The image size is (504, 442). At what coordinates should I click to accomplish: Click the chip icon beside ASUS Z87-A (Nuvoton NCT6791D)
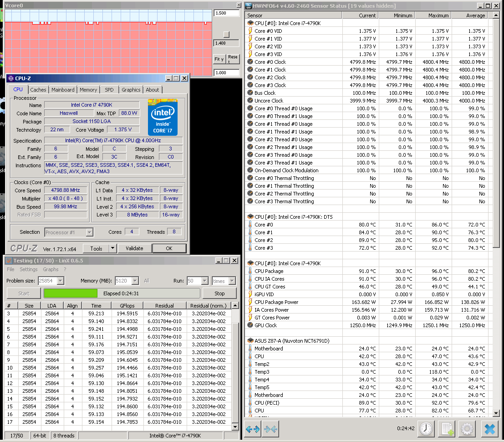[x=250, y=341]
